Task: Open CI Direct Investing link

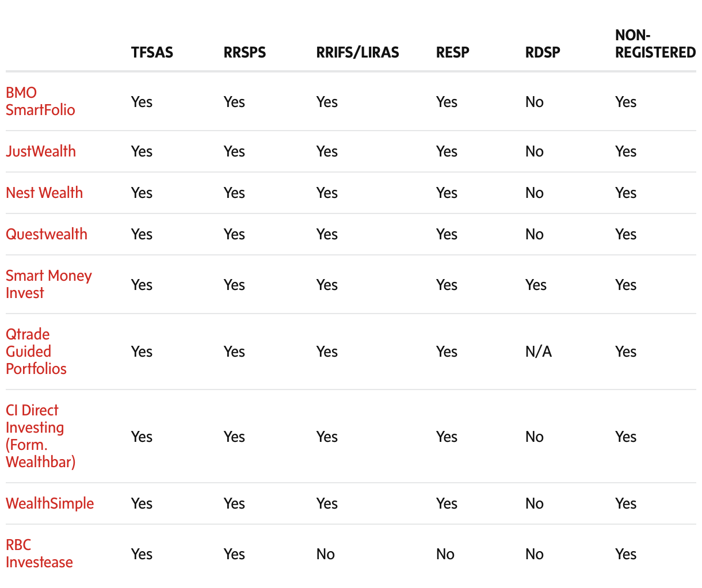Action: (40, 436)
